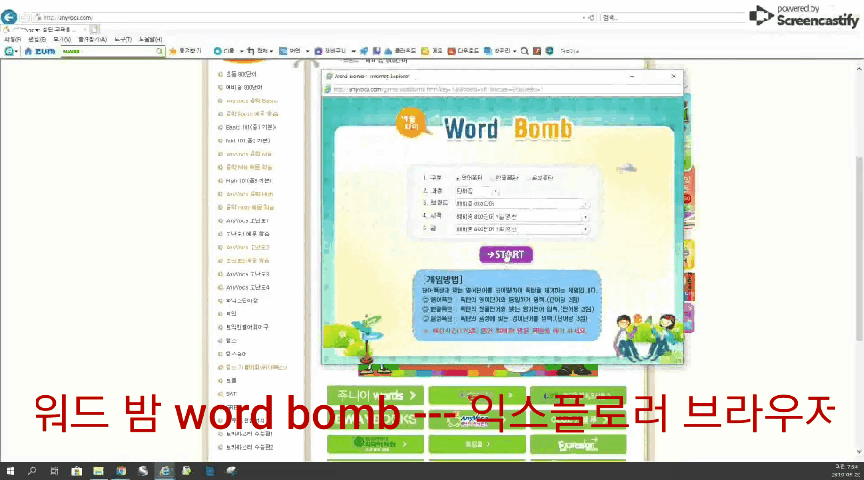
Task: Open the row 4 start range dropdown
Action: coord(522,217)
